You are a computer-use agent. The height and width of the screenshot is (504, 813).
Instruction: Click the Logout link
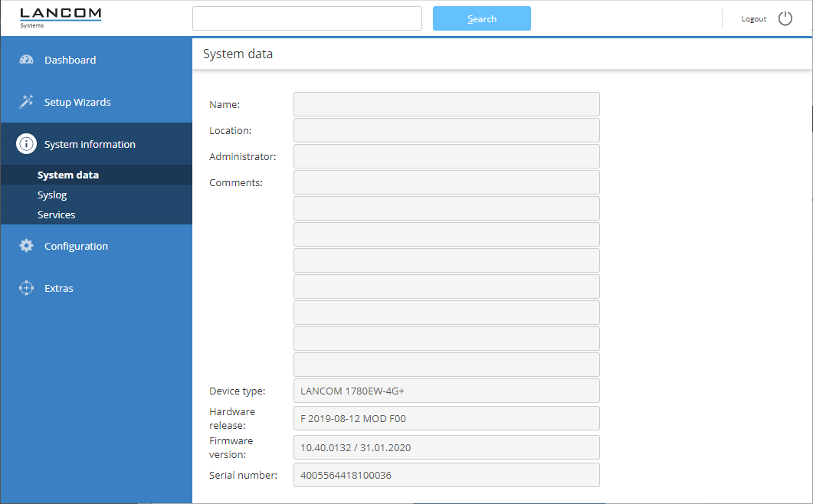[x=753, y=19]
